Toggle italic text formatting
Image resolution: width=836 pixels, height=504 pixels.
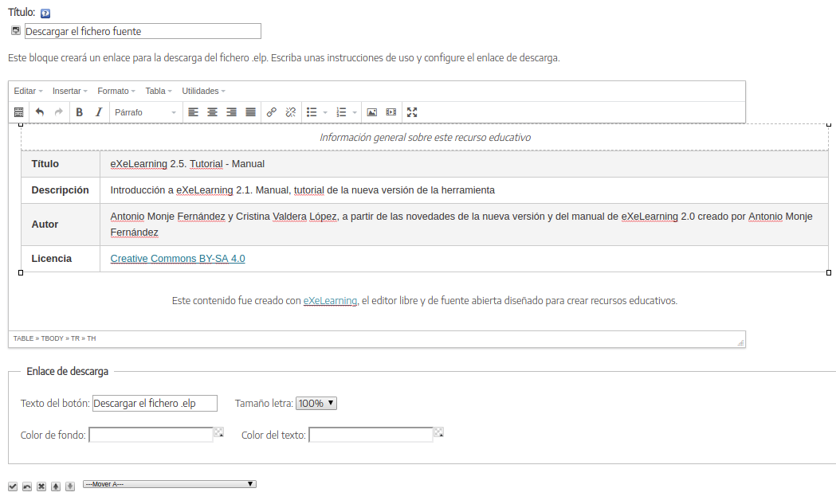point(99,112)
